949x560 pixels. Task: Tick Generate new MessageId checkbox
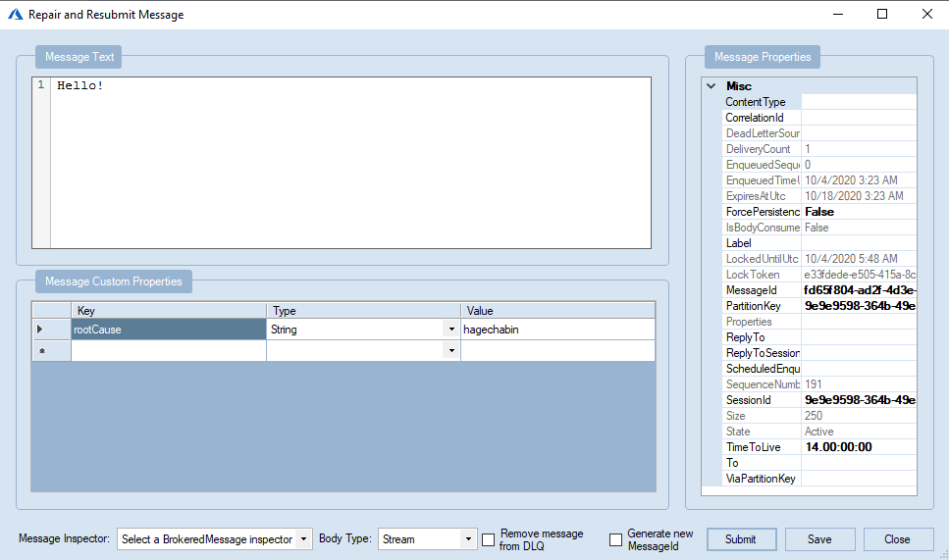pos(615,539)
